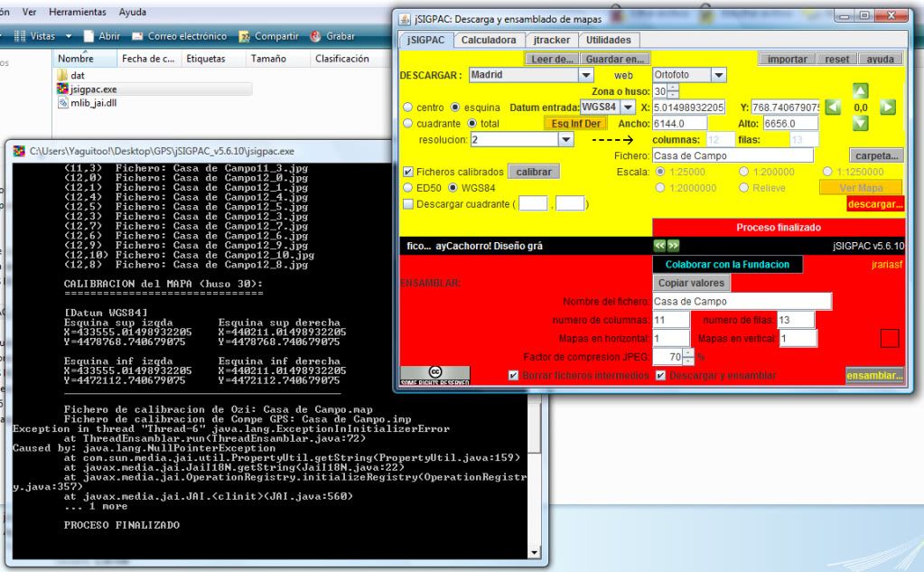
Task: Open the Herramientas menu in Explorer
Action: (77, 12)
